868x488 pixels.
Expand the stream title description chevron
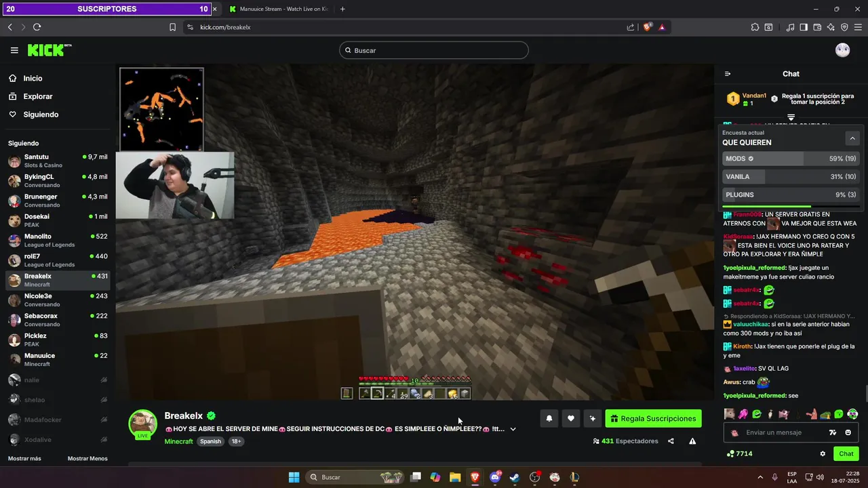[513, 429]
